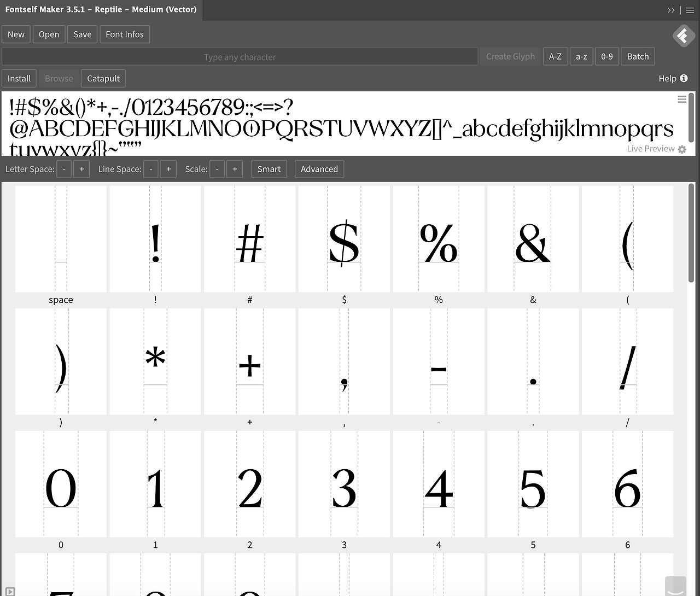Viewport: 700px width, 596px height.
Task: Click the Type any character field
Action: [239, 56]
